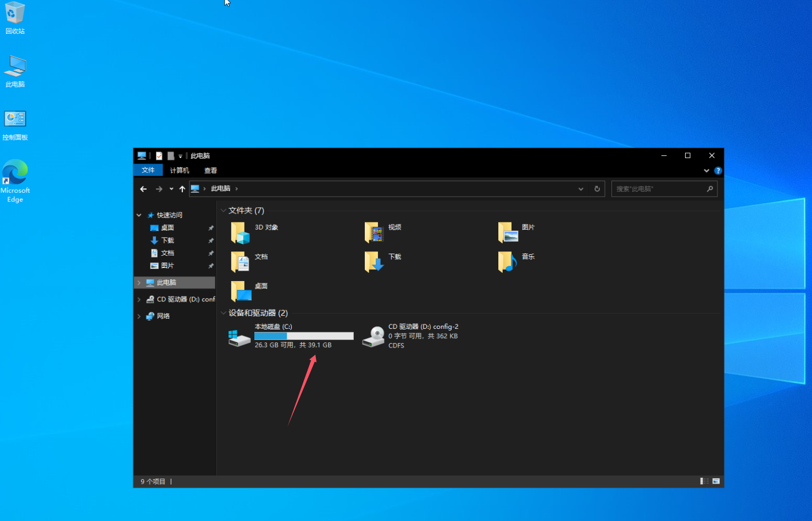
Task: Select the 控制面板 desktop icon
Action: pos(15,125)
